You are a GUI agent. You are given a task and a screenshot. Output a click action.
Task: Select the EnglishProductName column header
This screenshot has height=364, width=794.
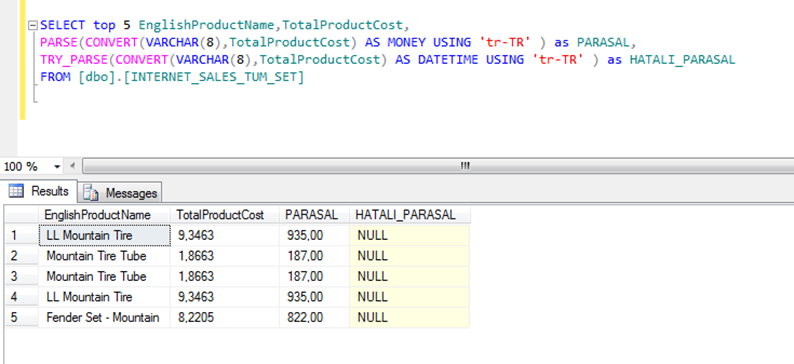pyautogui.click(x=104, y=215)
